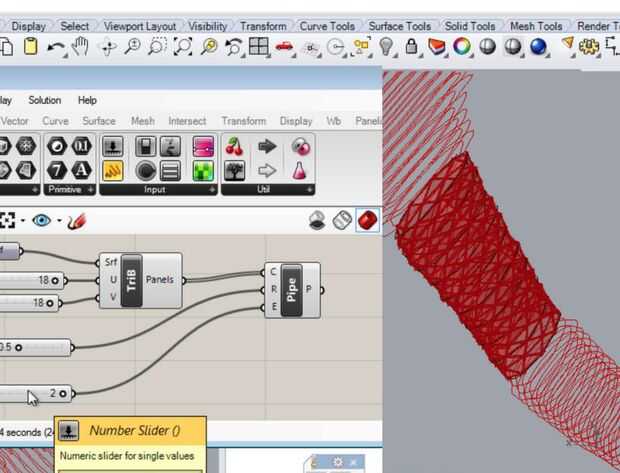Select the Pan hand tool
The height and width of the screenshot is (473, 620).
click(80, 47)
